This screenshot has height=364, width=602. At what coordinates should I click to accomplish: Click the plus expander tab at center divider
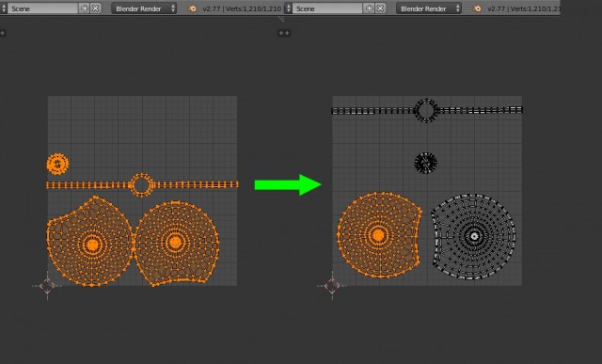tap(284, 33)
